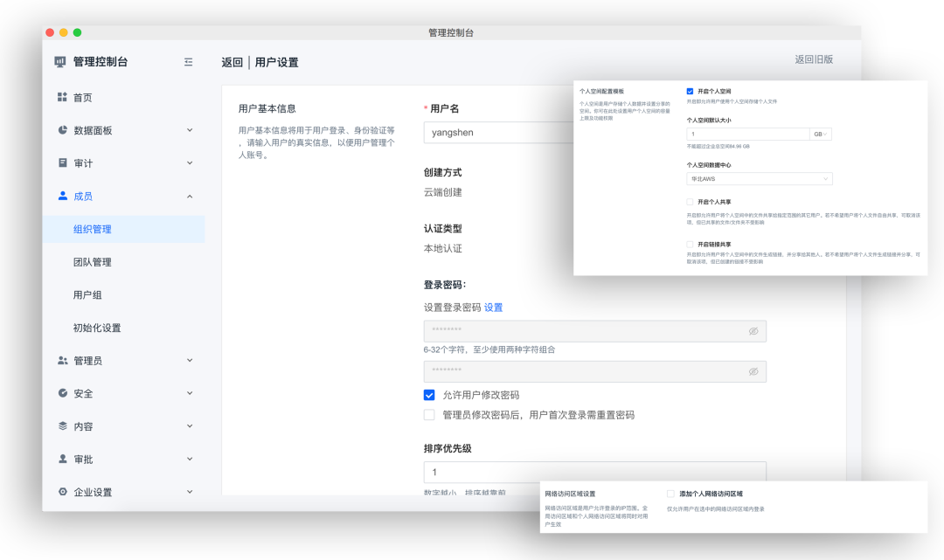The image size is (944, 560).
Task: Click the 企业设置 gear icon
Action: pyautogui.click(x=63, y=492)
